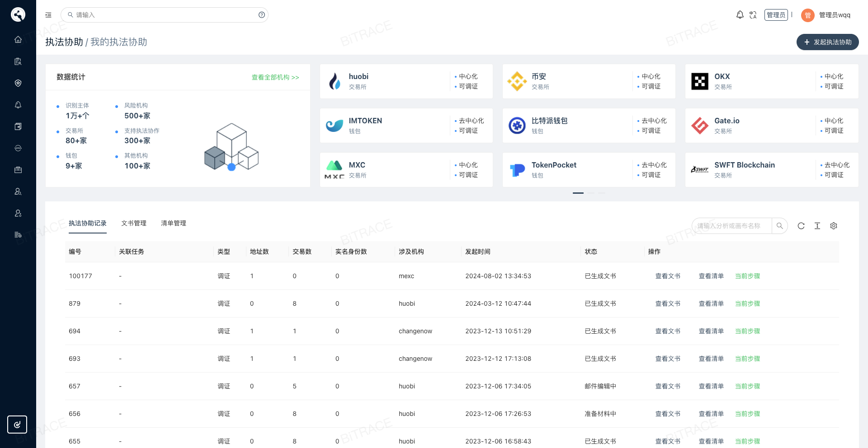Open the user search sidebar icon
Viewport: 868px width, 448px height.
click(18, 191)
